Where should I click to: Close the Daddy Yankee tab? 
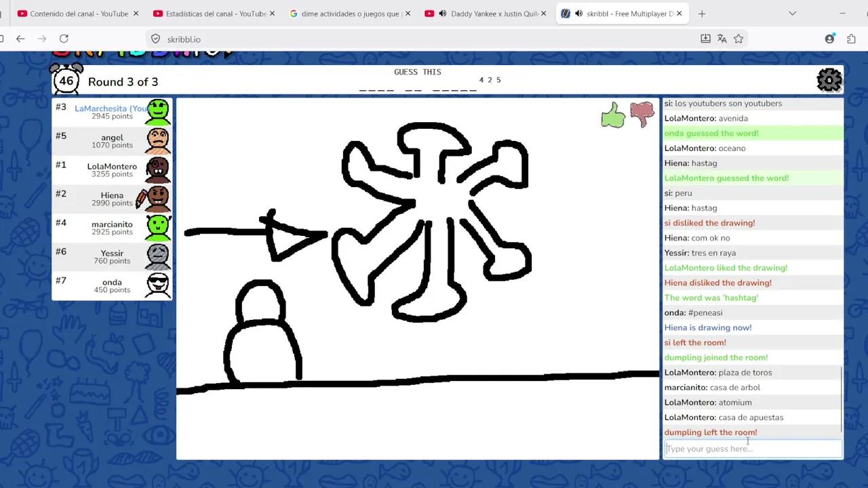pos(543,14)
